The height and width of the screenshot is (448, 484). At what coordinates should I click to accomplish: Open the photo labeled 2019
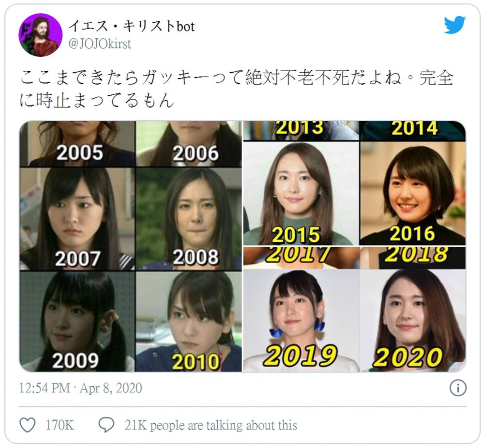301,320
